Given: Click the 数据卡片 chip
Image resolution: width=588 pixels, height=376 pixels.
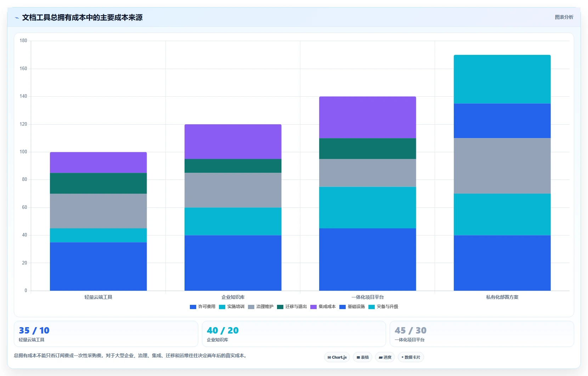Looking at the screenshot, I should tap(411, 357).
